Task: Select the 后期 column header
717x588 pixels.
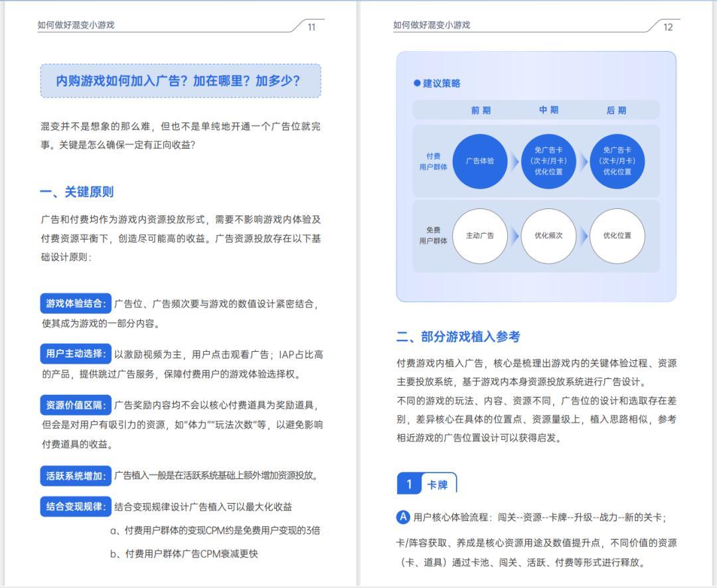Action: coord(616,110)
